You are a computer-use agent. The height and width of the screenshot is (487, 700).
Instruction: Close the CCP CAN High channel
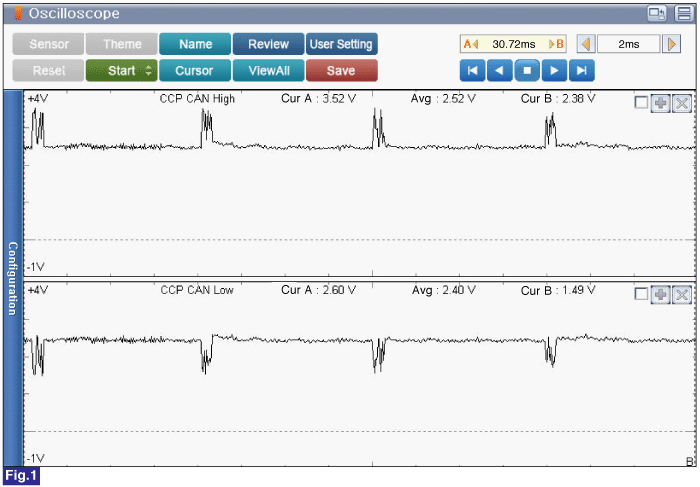pos(682,103)
